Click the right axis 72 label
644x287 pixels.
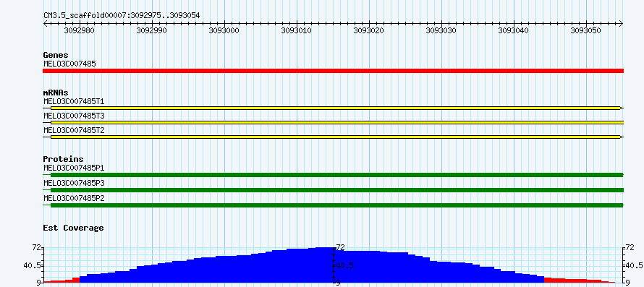point(630,247)
